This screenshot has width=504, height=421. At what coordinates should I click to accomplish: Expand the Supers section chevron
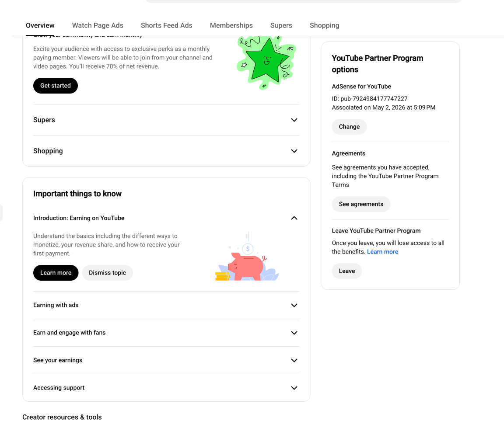point(294,120)
